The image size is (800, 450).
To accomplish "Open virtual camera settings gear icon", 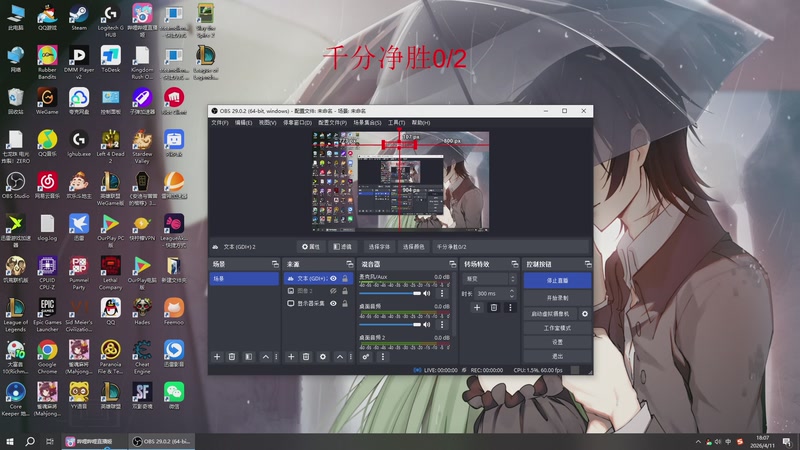I will point(585,314).
